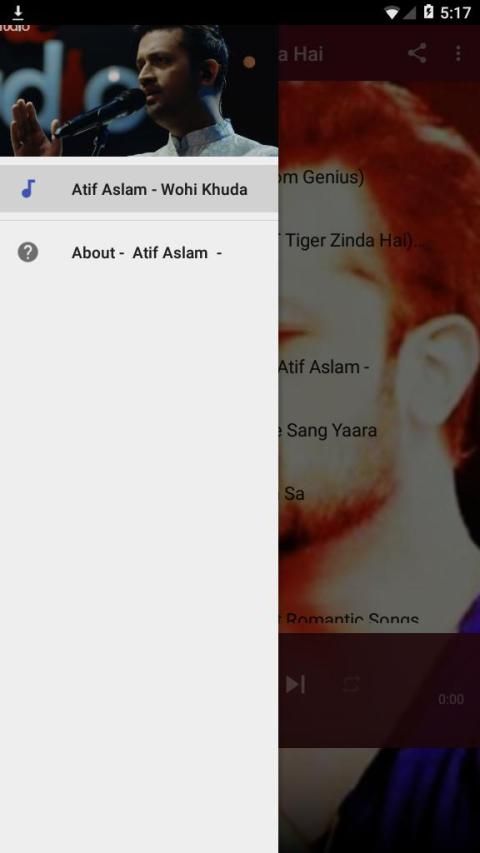
Task: Tap the battery status icon
Action: (x=428, y=12)
